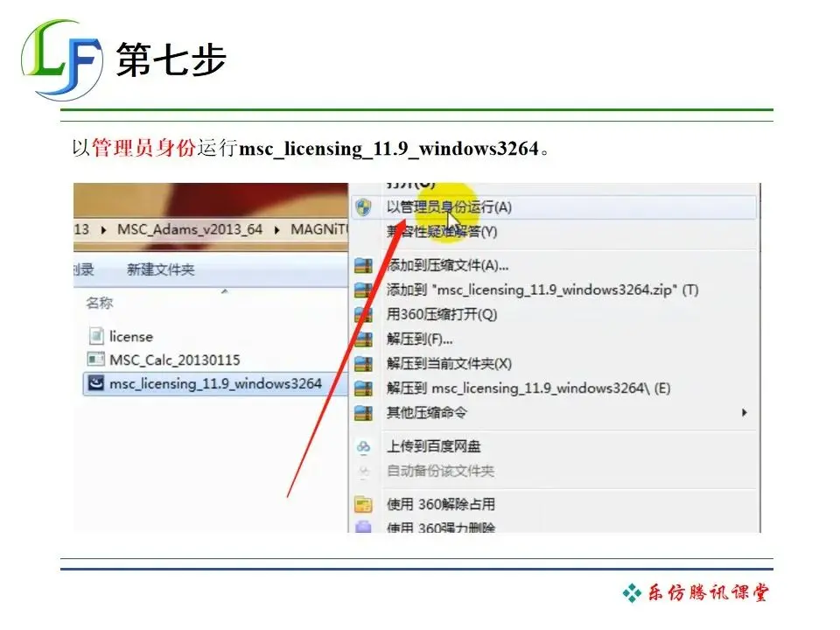The height and width of the screenshot is (630, 840).
Task: Click archive icon beside 解压到 msc_licensing folder (E)
Action: pos(363,388)
